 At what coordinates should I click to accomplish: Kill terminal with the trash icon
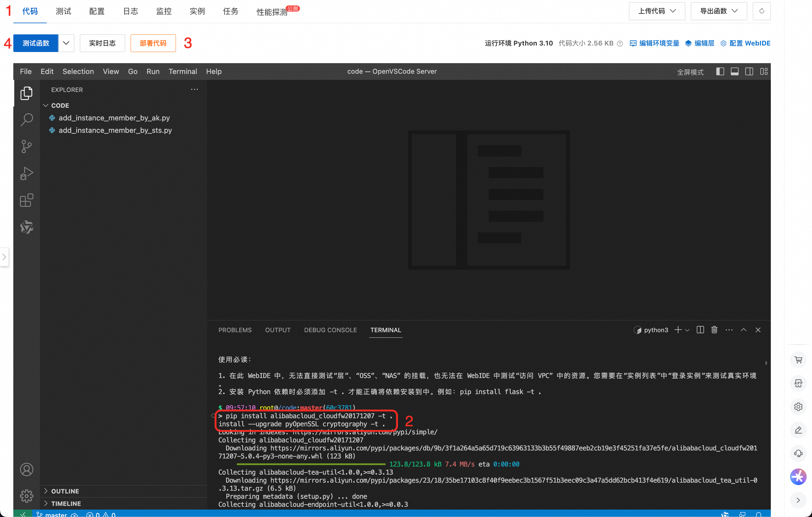pyautogui.click(x=714, y=330)
